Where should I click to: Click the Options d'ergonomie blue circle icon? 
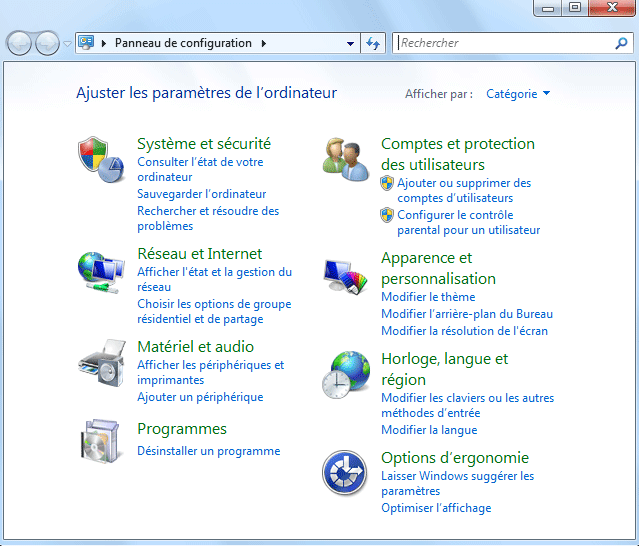(345, 473)
